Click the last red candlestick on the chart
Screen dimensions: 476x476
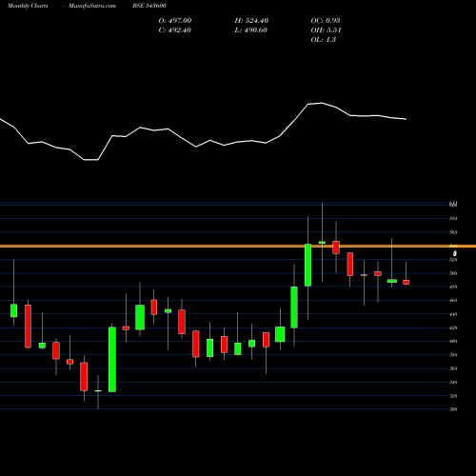tap(406, 282)
